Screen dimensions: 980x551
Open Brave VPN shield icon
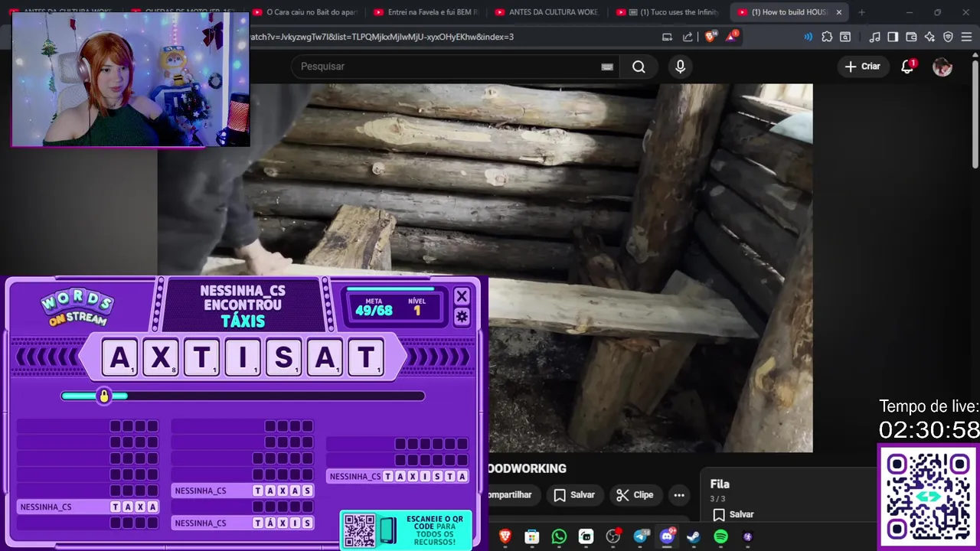click(x=948, y=37)
